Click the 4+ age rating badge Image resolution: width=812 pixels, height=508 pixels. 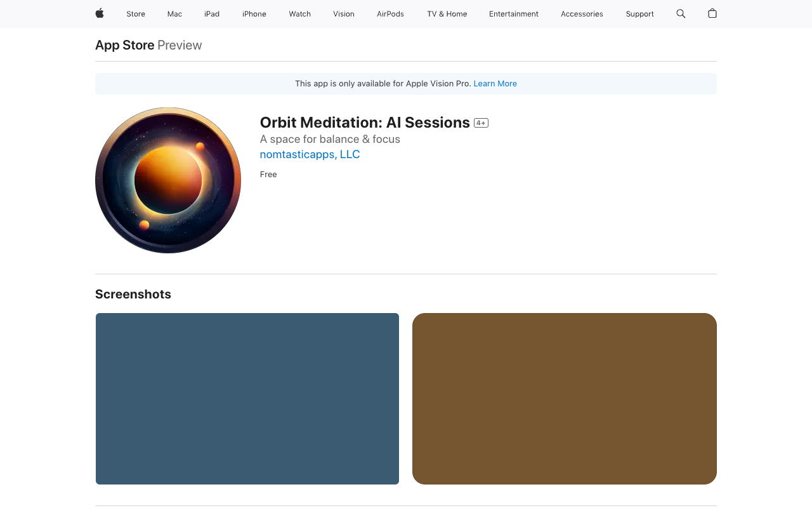tap(481, 123)
